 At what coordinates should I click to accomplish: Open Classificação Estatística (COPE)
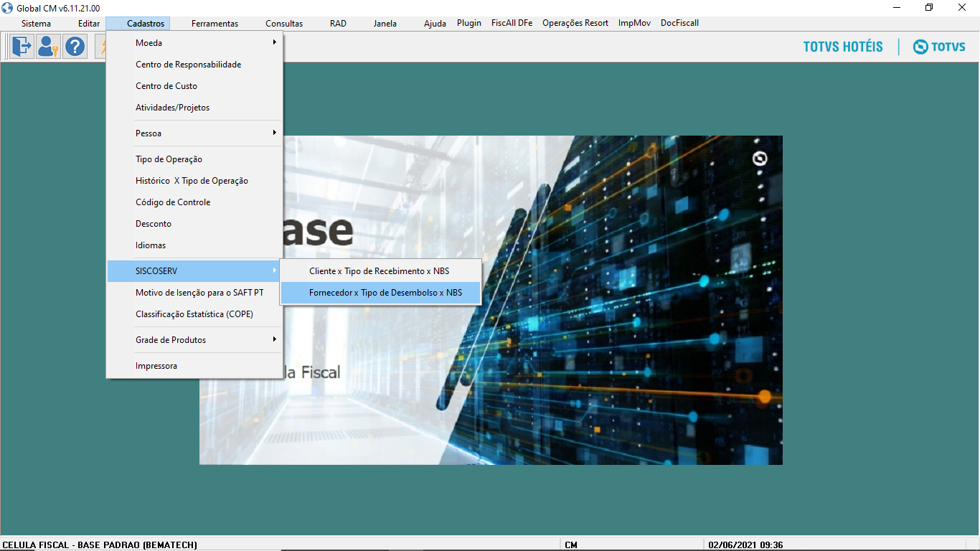(194, 314)
